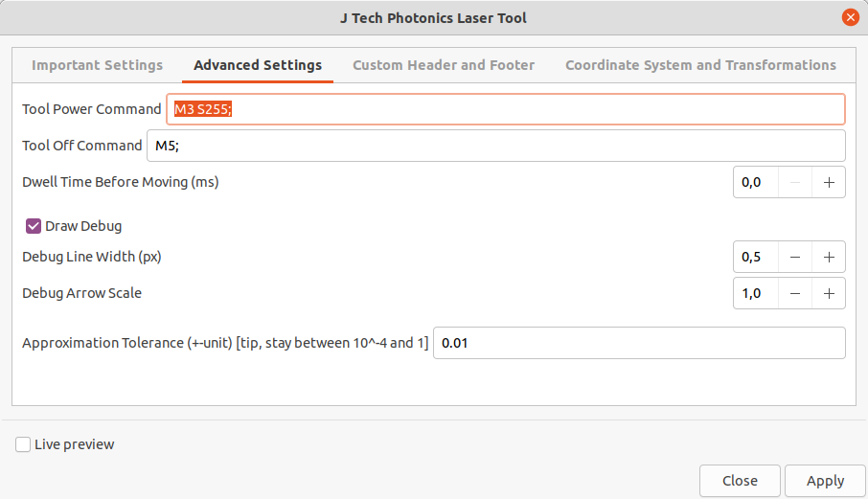Viewport: 868px width, 499px height.
Task: Increase Debug Arrow Scale with plus
Action: click(829, 293)
